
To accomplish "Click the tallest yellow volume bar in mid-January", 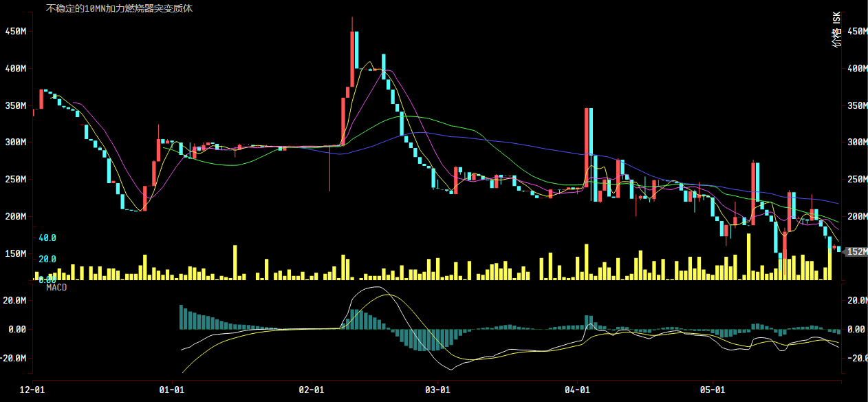I will click(235, 262).
